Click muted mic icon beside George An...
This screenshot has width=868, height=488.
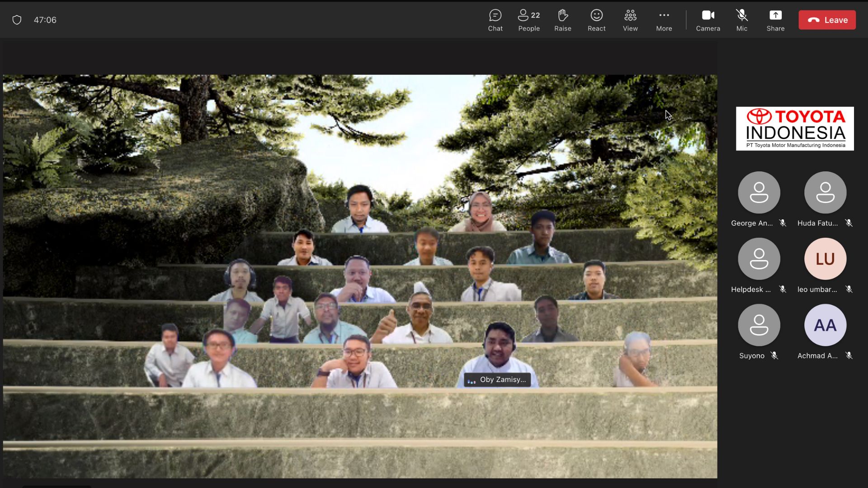coord(783,223)
